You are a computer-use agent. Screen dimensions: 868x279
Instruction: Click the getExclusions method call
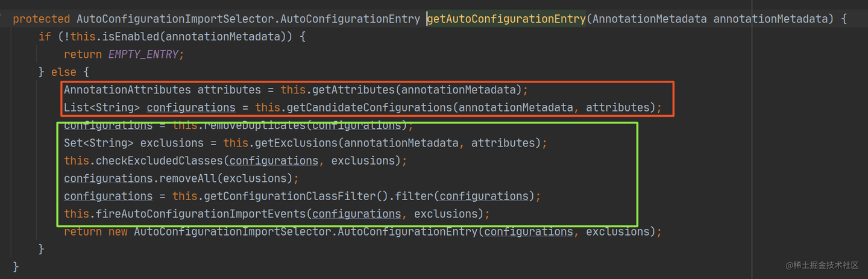297,143
